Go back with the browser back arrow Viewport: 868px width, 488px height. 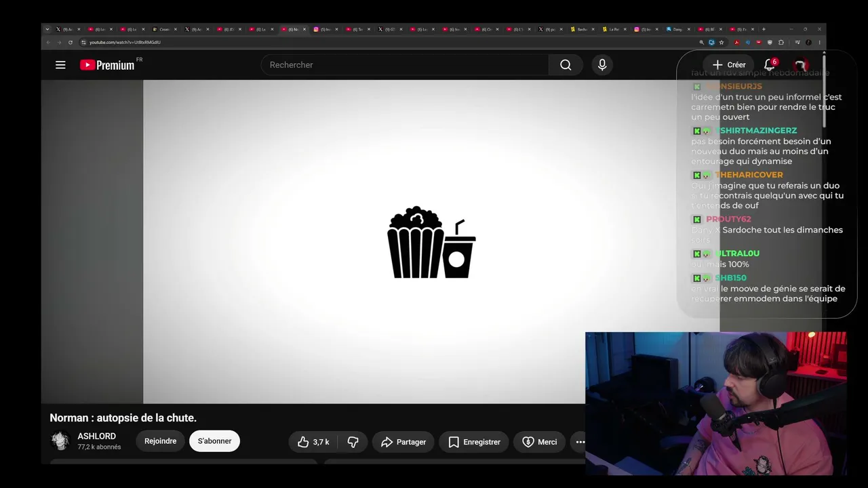48,42
